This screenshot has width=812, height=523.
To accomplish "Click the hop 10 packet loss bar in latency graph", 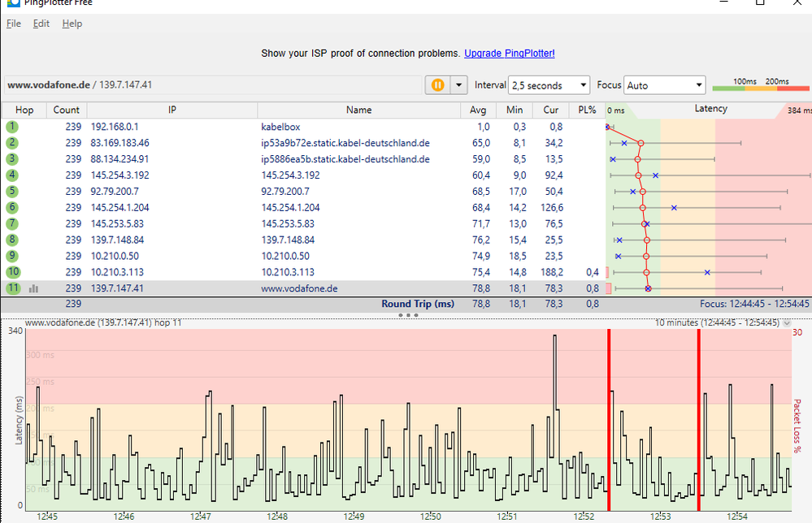I will 607,272.
